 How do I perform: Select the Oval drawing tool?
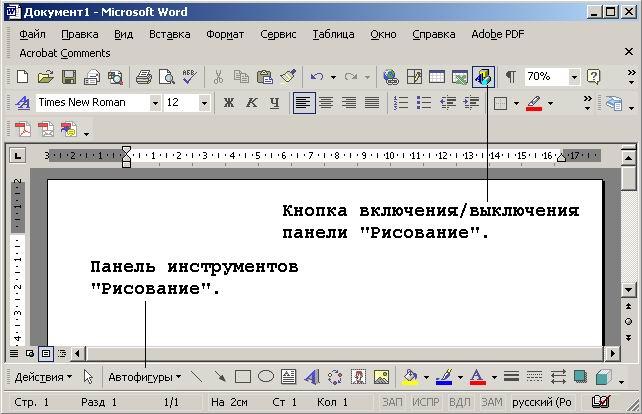point(266,377)
